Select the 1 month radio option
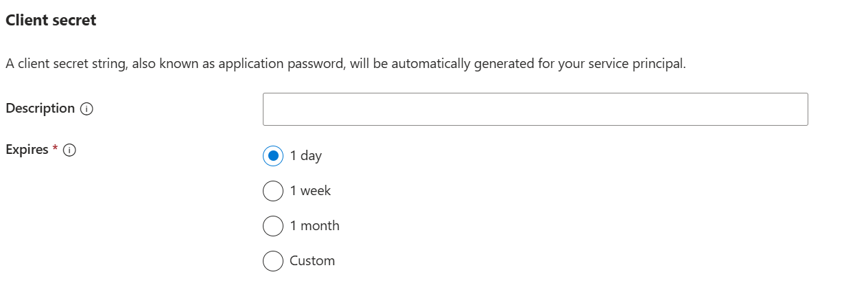Viewport: 868px width, 281px height. [272, 226]
